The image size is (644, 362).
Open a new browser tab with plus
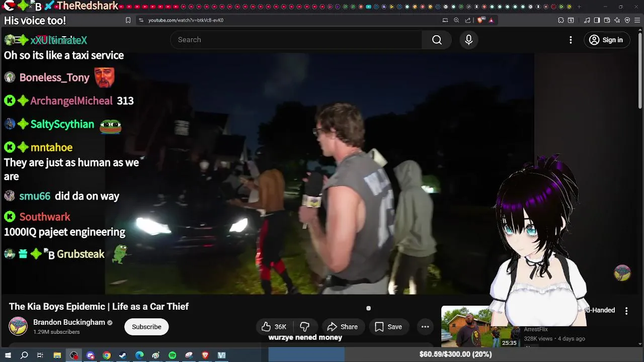pos(579,7)
